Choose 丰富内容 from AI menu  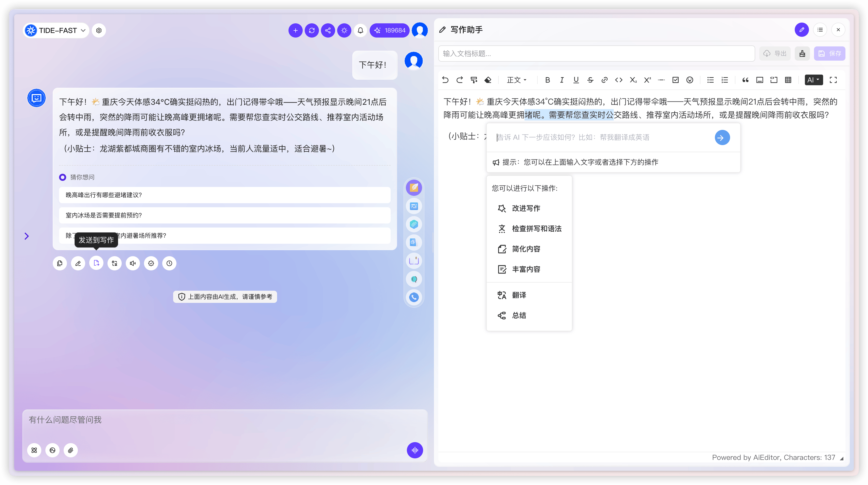529,269
